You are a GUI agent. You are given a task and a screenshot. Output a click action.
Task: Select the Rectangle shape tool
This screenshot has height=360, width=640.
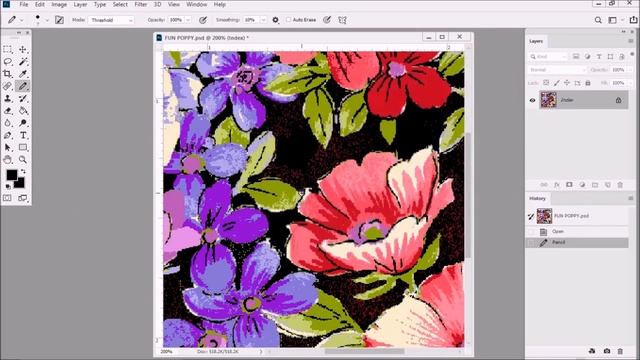point(23,147)
